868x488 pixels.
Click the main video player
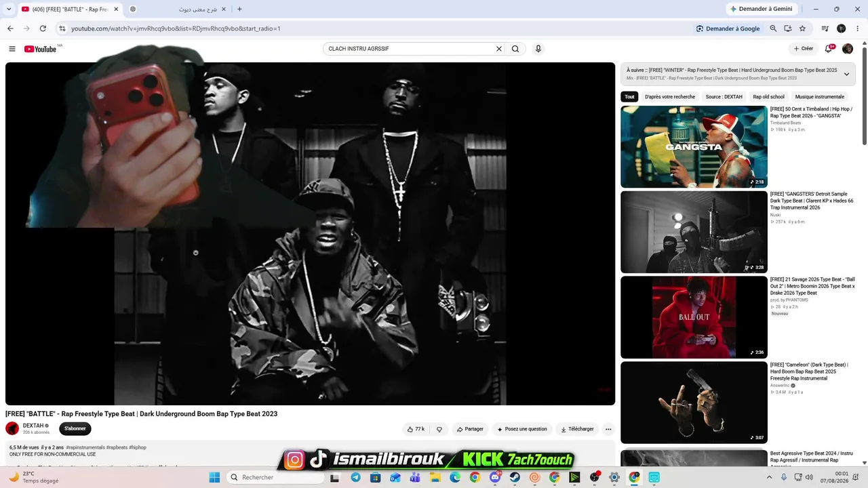[x=310, y=234]
